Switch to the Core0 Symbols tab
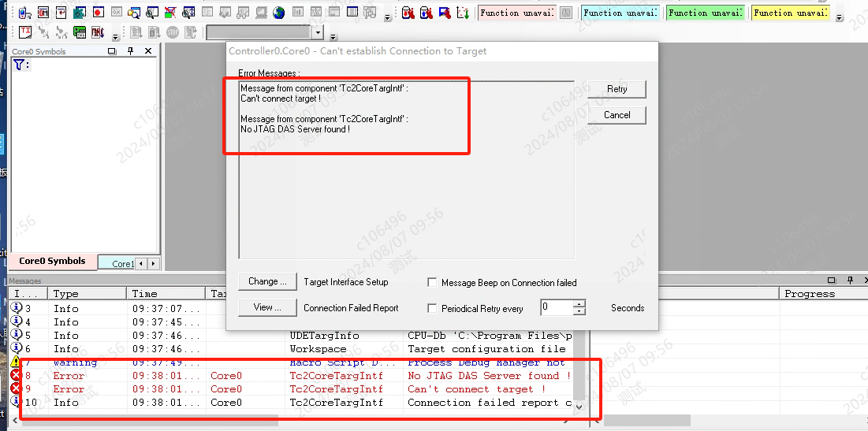868x431 pixels. click(52, 262)
